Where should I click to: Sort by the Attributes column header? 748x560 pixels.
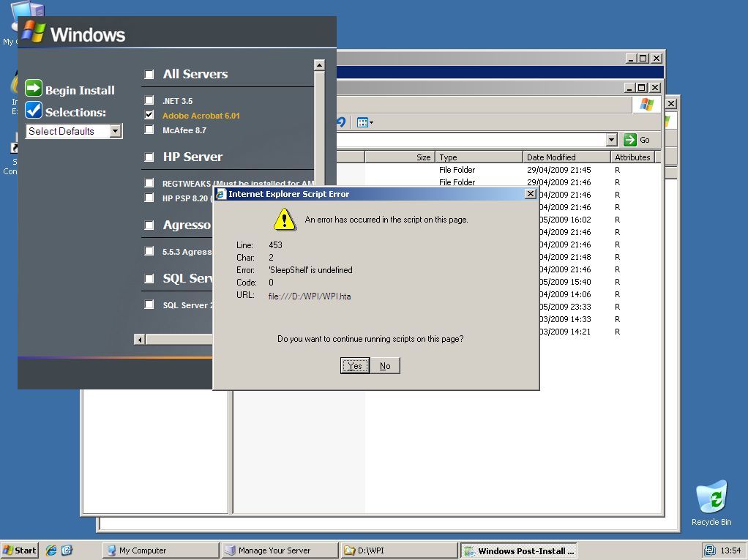(x=632, y=157)
